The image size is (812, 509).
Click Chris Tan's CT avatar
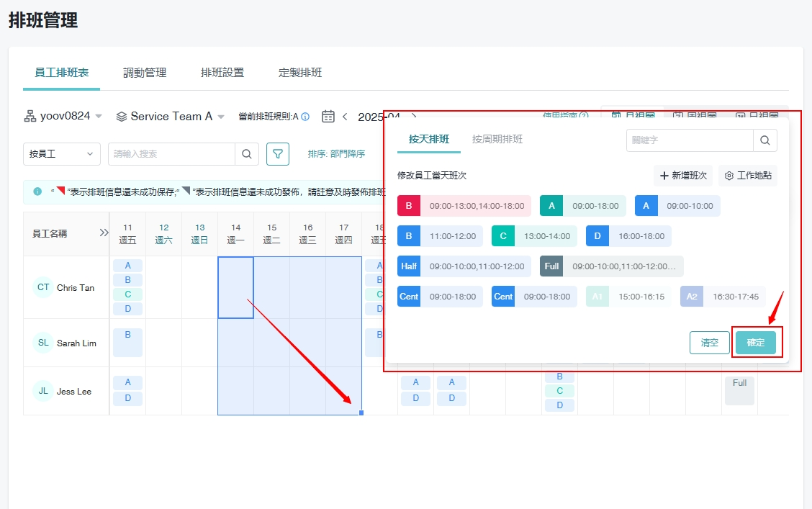pyautogui.click(x=43, y=287)
